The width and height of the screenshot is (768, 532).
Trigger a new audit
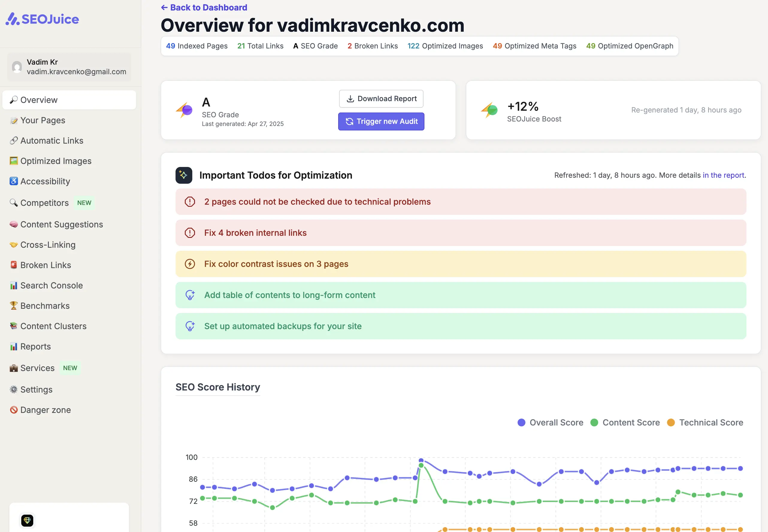(x=381, y=121)
